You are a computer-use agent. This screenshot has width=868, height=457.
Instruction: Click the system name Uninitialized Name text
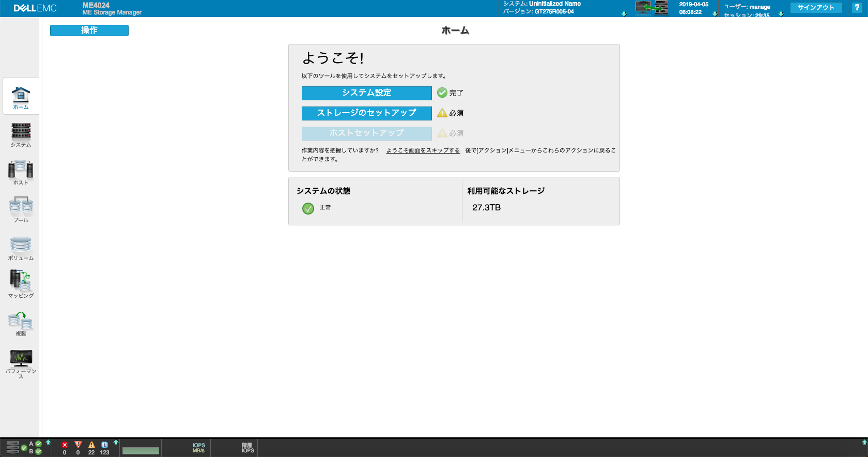click(x=555, y=4)
